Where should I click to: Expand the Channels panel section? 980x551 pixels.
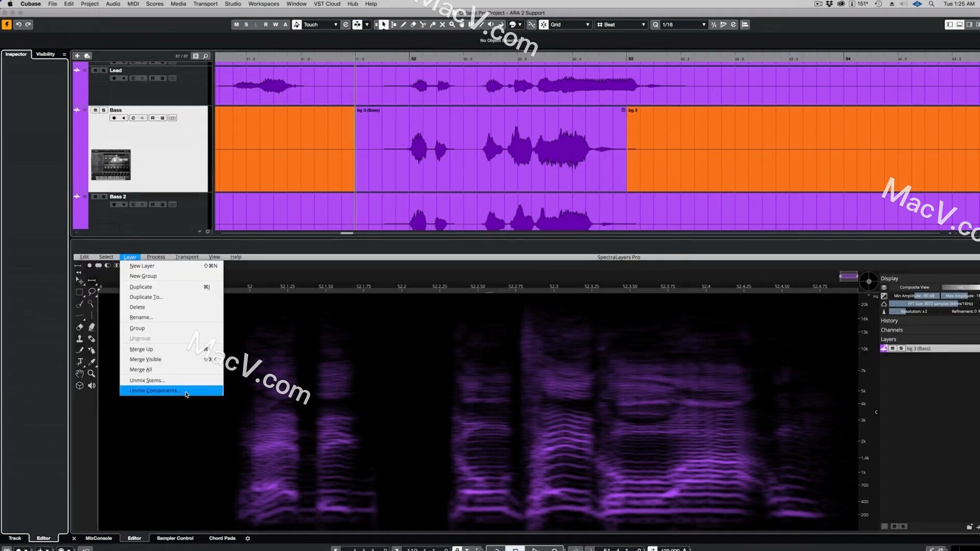892,330
